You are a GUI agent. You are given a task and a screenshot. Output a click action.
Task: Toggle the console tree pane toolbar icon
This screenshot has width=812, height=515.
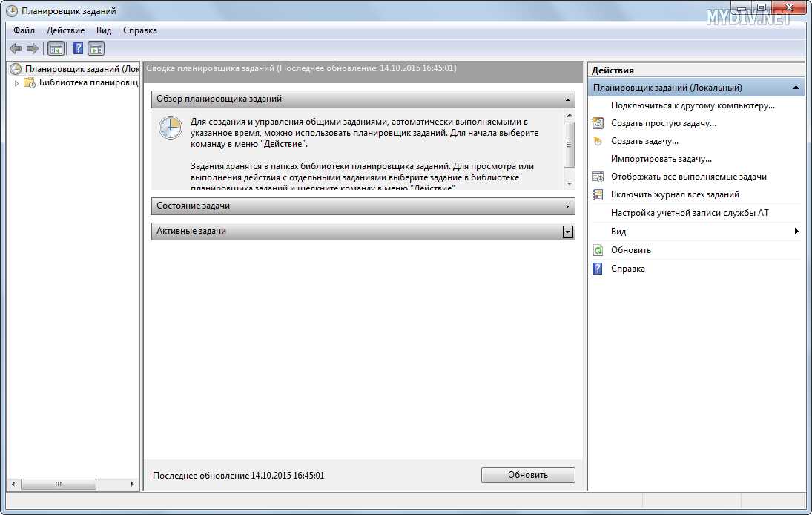click(56, 49)
